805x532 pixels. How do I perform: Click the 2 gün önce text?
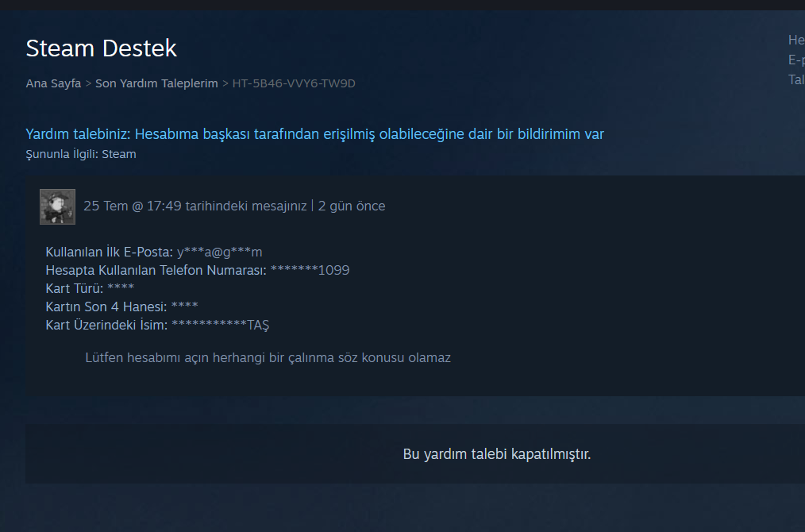tap(352, 206)
